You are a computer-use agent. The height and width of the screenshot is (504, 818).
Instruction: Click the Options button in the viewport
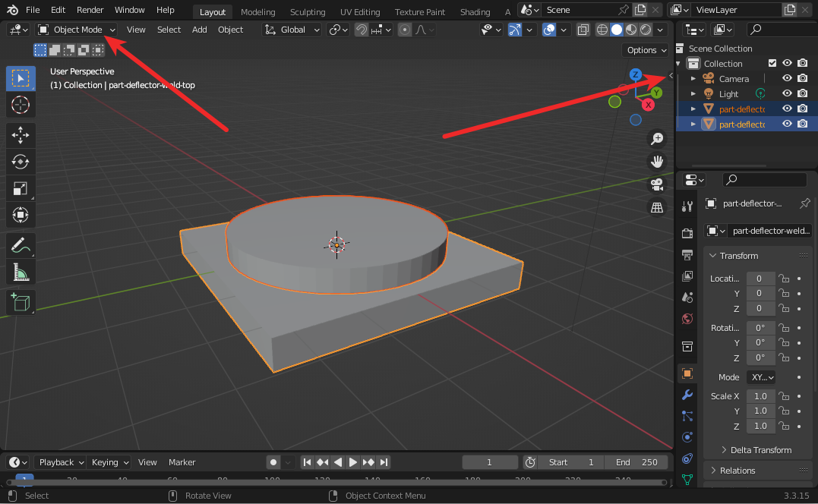click(645, 49)
